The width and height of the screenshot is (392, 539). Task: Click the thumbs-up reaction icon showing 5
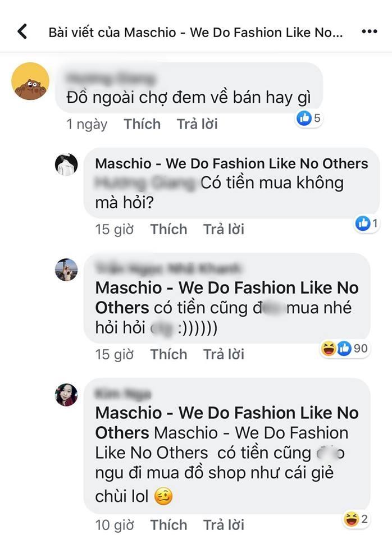tap(305, 117)
